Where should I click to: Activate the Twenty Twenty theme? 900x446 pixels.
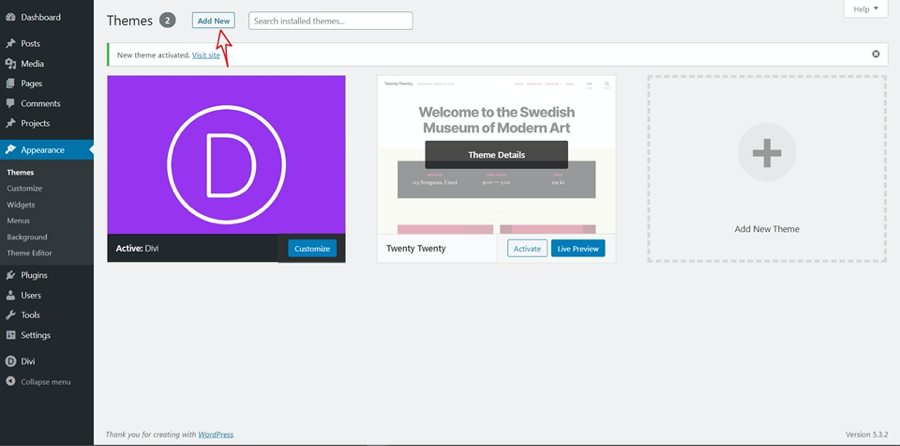(x=527, y=249)
